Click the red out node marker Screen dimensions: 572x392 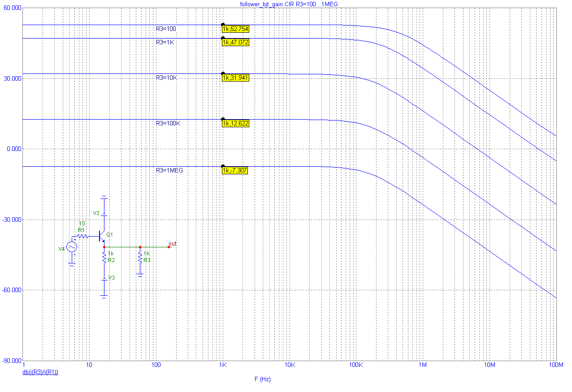pos(169,247)
